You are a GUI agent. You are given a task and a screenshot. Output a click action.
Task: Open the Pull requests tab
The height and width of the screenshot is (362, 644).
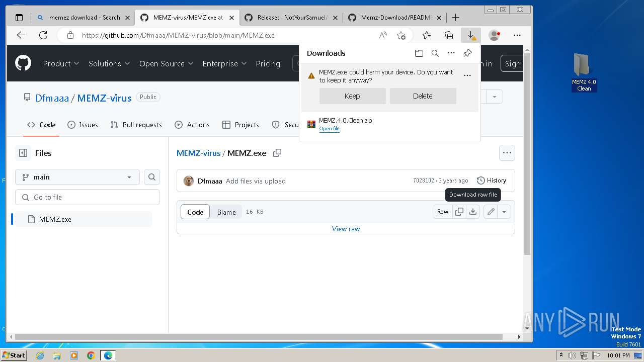click(x=136, y=125)
